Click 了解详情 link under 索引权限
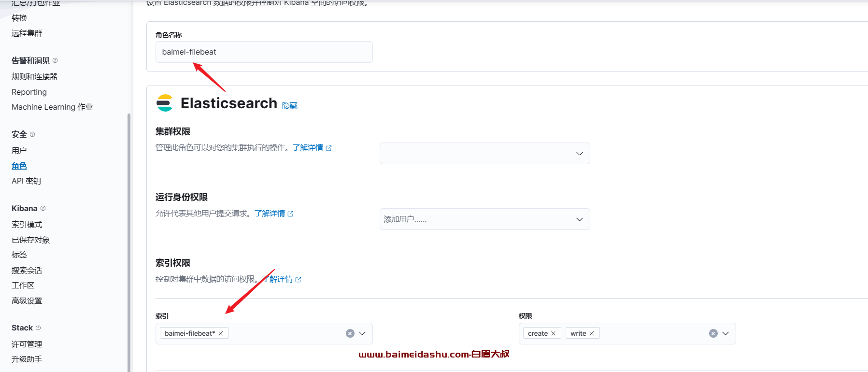This screenshot has width=868, height=372. coord(277,279)
